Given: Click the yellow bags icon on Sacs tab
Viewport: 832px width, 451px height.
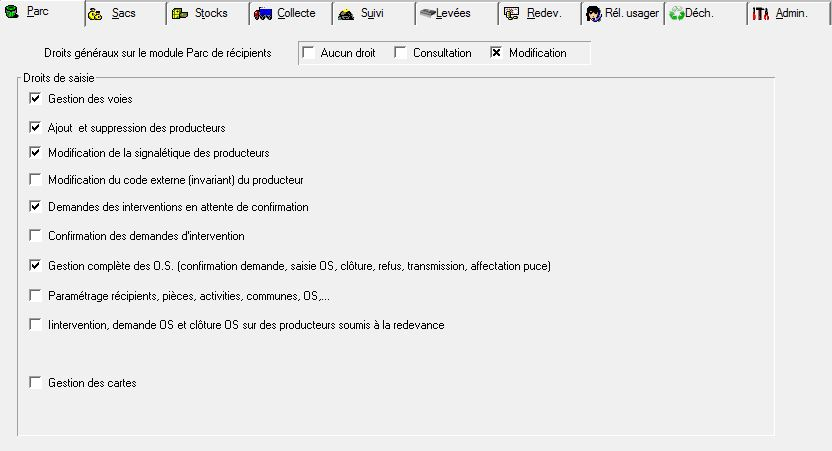Looking at the screenshot, I should pyautogui.click(x=94, y=14).
